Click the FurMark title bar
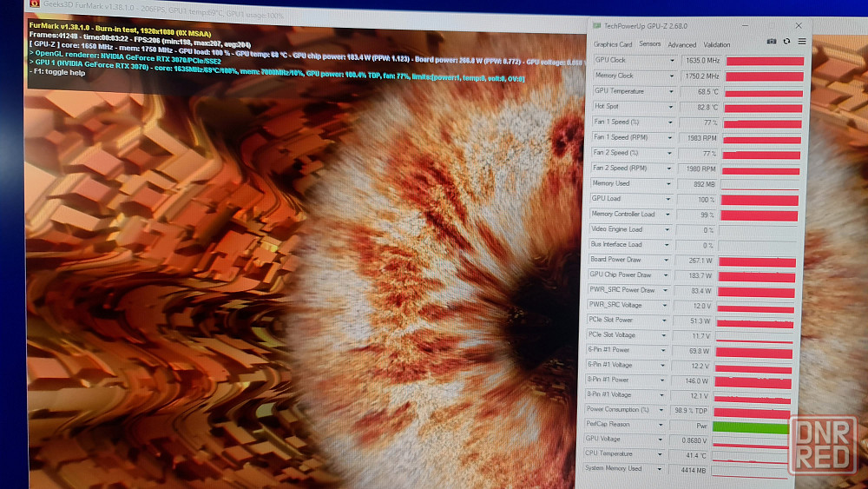The image size is (868, 489). (x=260, y=4)
